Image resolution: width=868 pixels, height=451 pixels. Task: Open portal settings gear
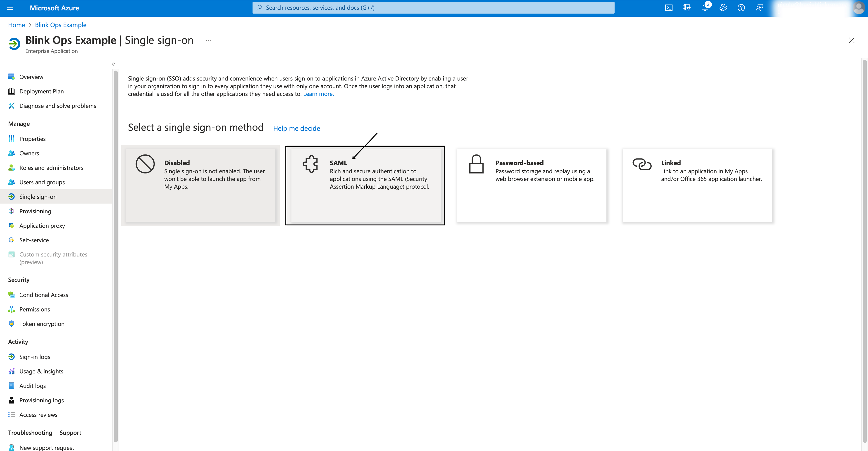tap(723, 8)
